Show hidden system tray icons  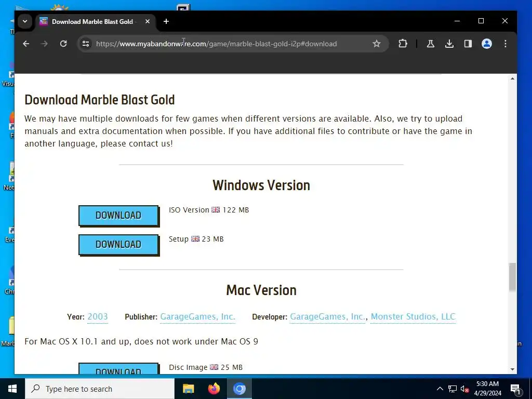coord(440,389)
